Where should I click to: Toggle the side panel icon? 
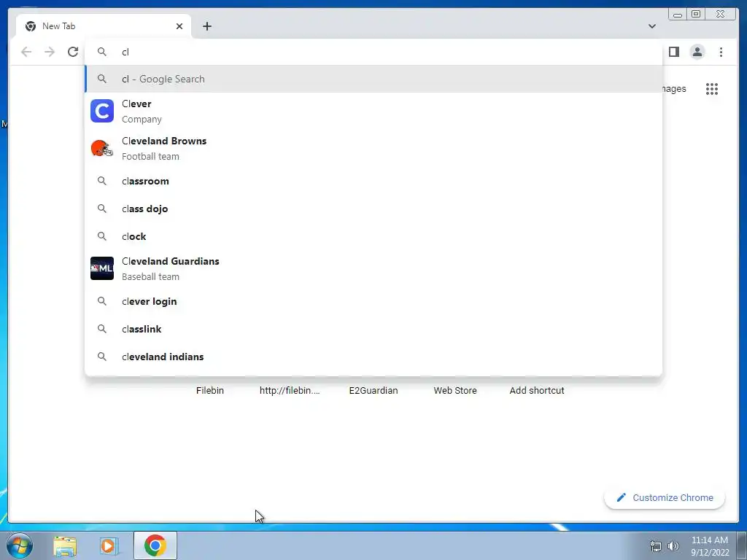tap(673, 52)
